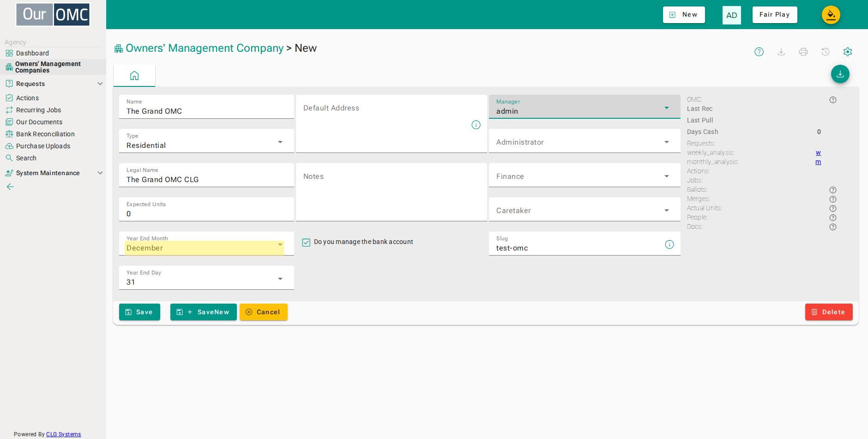Open the settings gear icon

pos(848,52)
